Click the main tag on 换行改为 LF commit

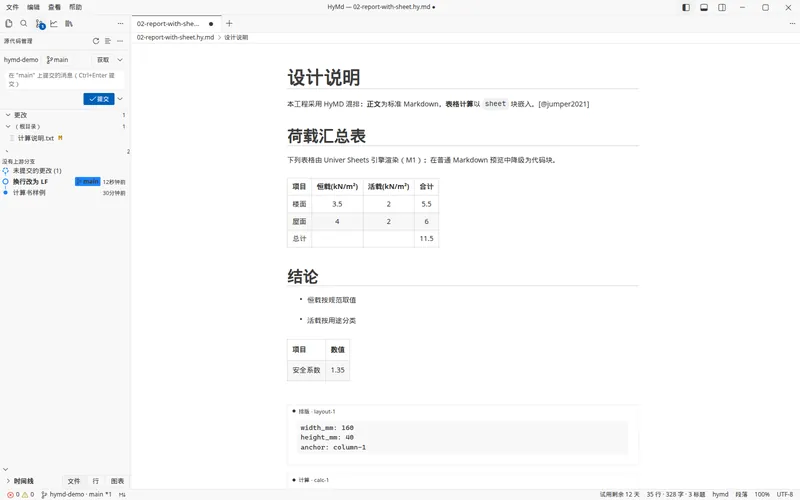[88, 182]
